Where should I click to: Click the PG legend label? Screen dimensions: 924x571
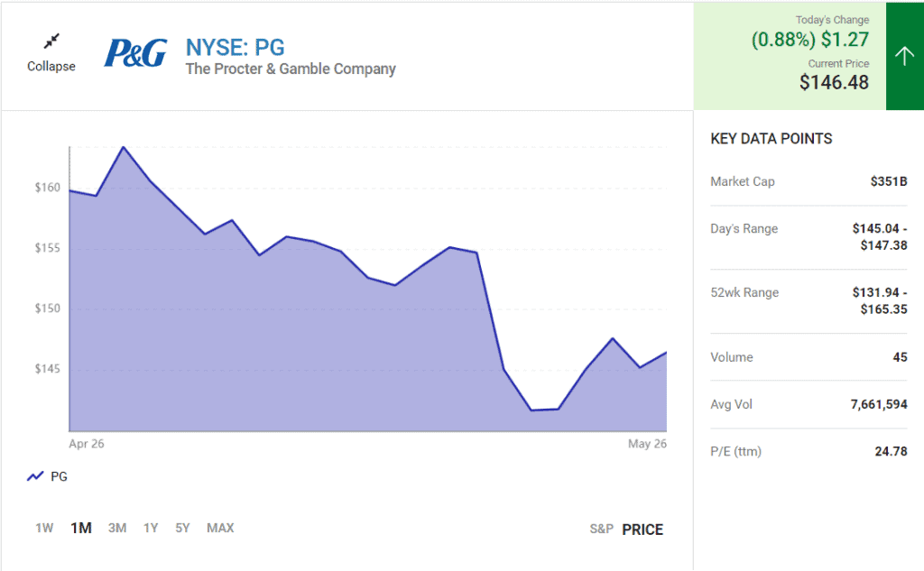coord(59,476)
